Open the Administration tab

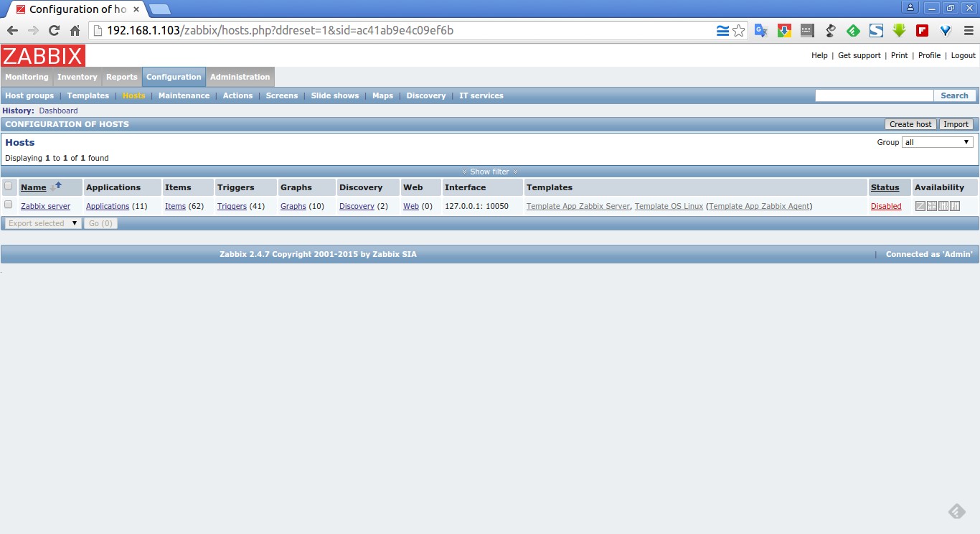(240, 77)
